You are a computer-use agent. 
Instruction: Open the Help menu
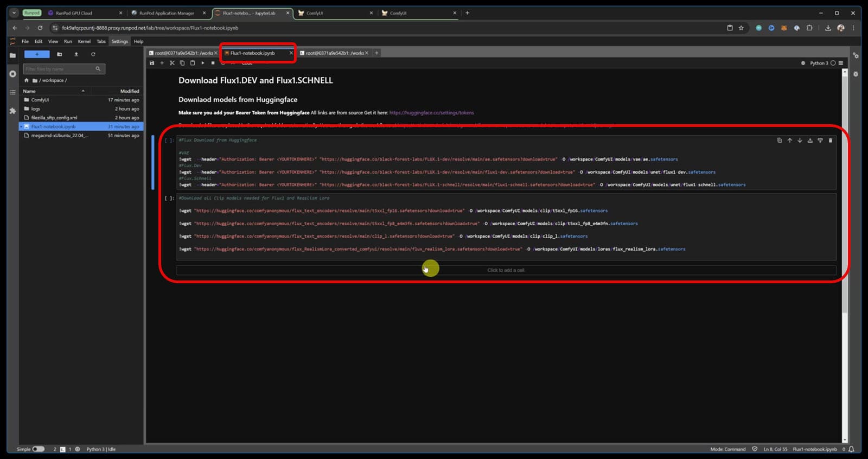[x=139, y=41]
